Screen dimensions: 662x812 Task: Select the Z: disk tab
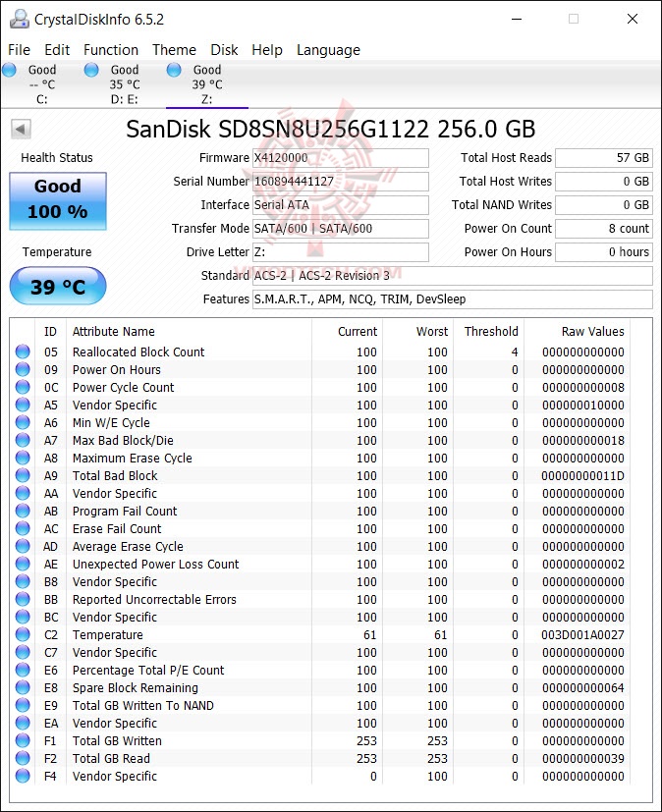206,84
